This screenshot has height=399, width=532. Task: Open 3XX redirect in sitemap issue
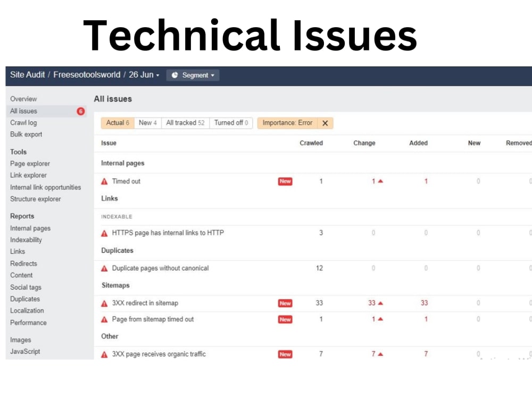click(x=145, y=303)
